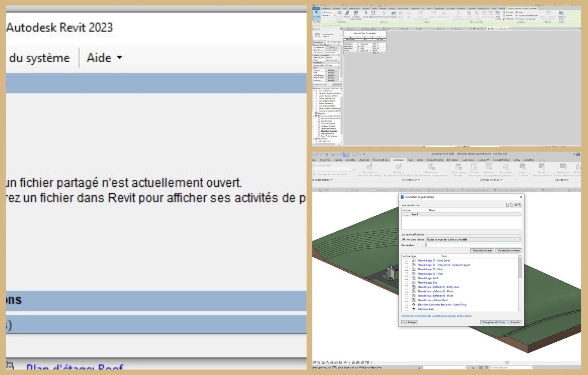Click the Ne rien sélectionner button
588x375 pixels.
509,251
